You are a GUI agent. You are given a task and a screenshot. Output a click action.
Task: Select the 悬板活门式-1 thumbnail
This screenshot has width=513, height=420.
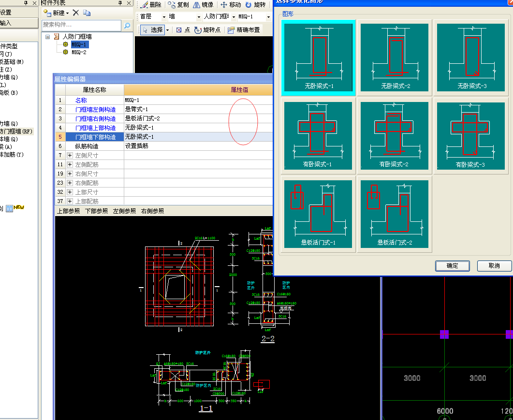pos(318,214)
